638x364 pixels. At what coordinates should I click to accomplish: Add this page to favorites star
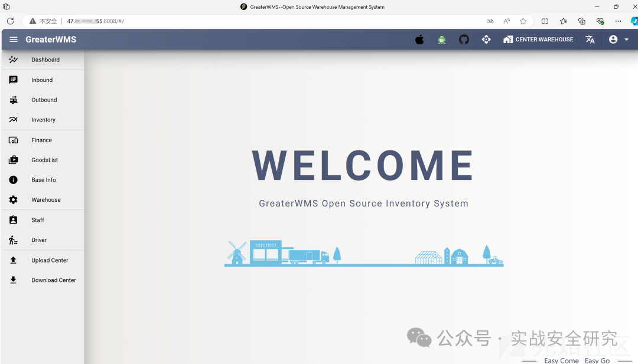523,21
